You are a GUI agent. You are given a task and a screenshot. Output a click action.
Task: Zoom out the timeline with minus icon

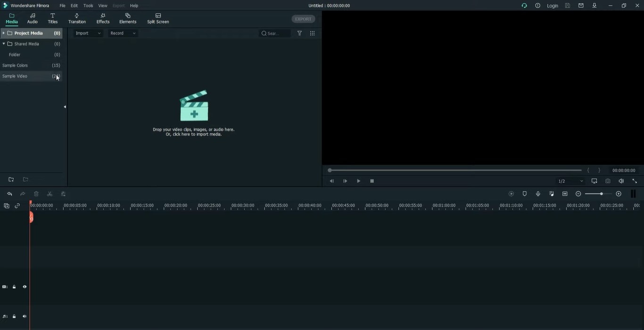pos(578,194)
